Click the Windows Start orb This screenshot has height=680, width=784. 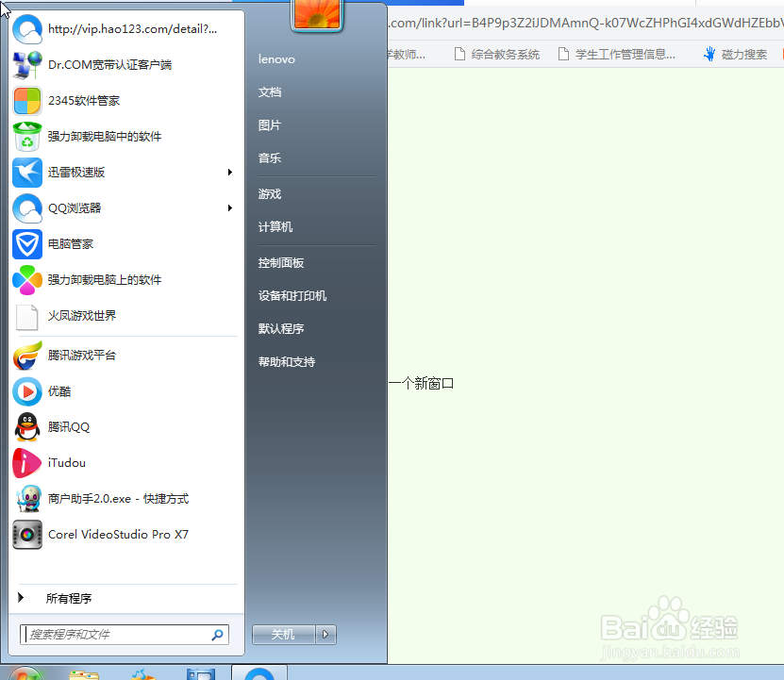[x=24, y=674]
